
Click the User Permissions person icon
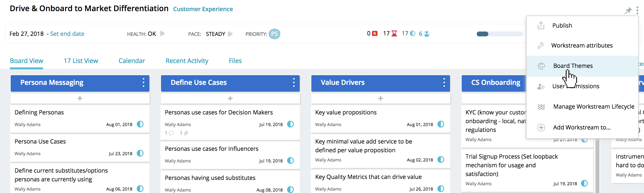541,87
